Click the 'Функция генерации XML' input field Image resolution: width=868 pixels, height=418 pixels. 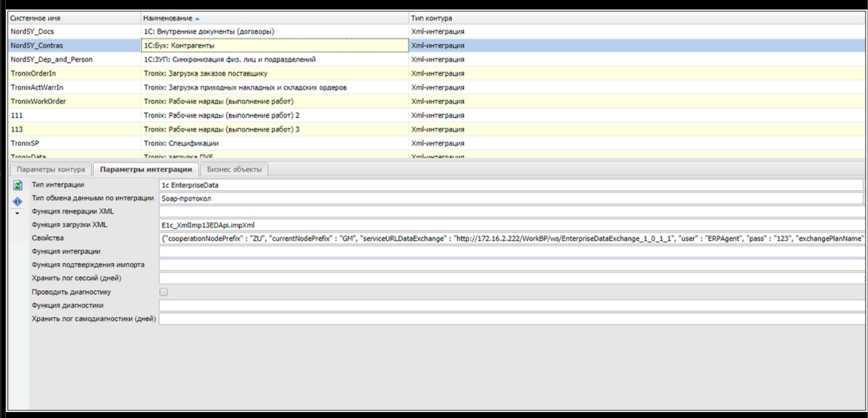511,211
